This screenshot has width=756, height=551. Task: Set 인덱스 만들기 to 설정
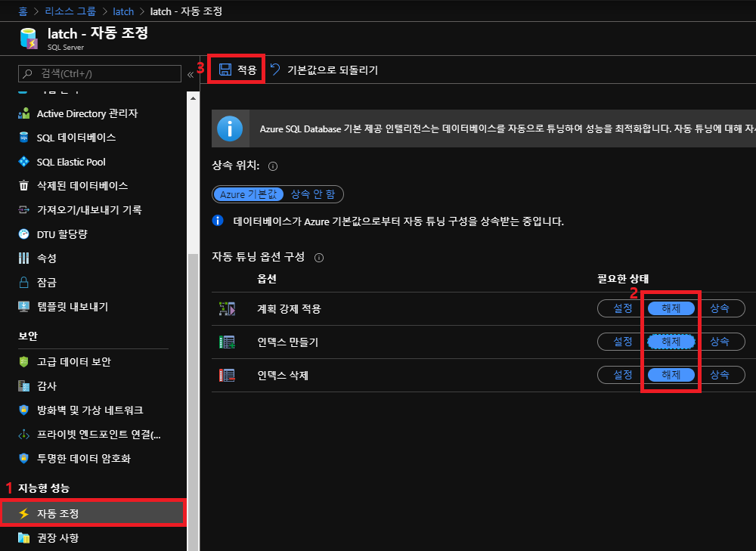click(622, 342)
